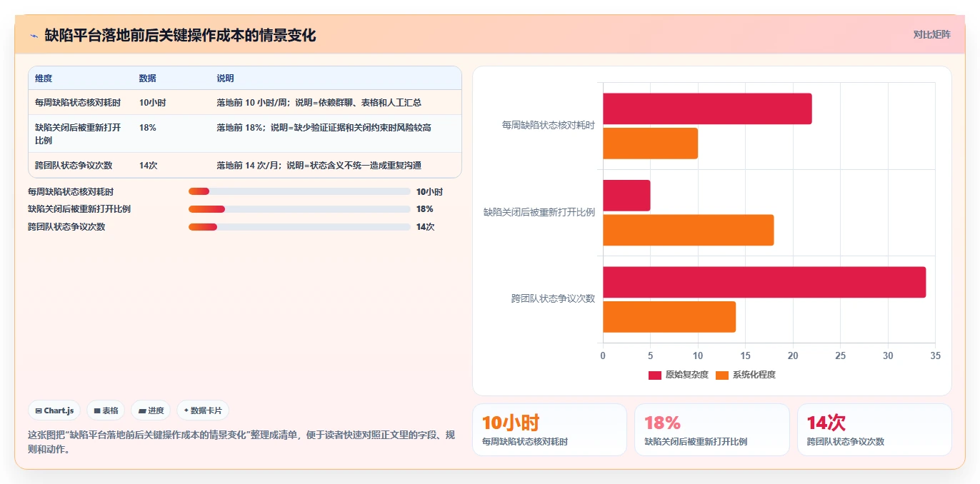
Task: Click the orange bar for 每周缺陷状态核对耗时
Action: [650, 143]
